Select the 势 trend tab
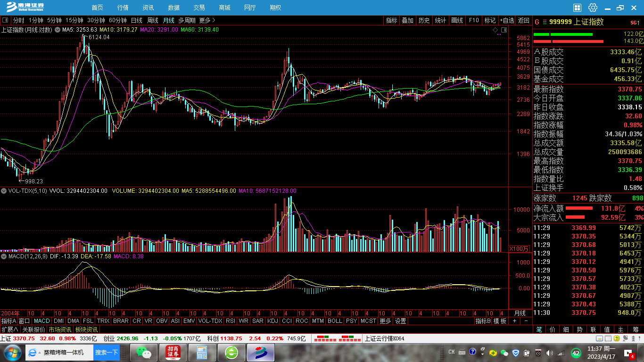 580,329
